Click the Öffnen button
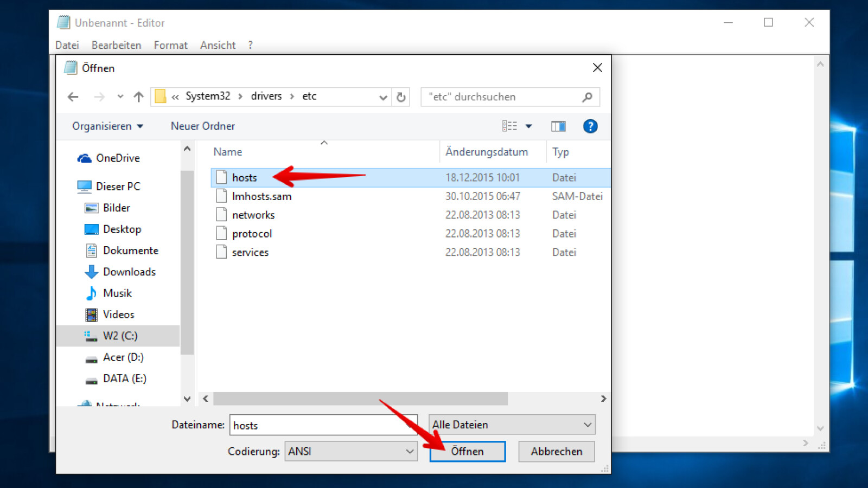 pos(467,451)
